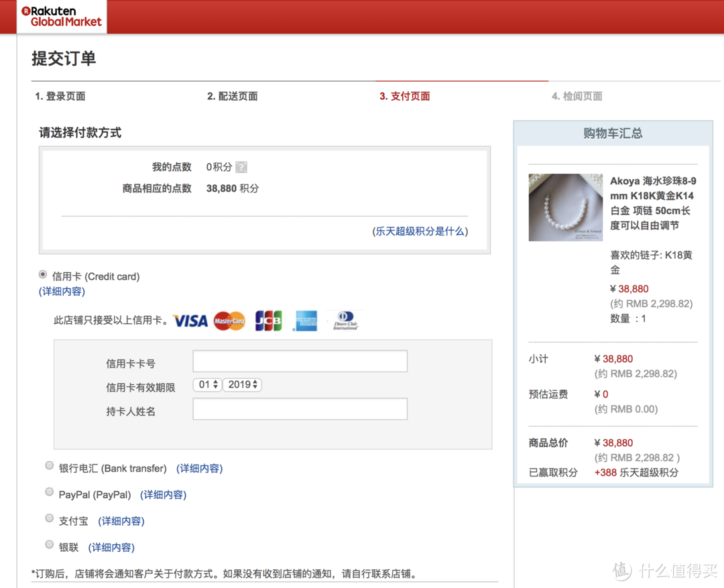Select step 3. 支付页面

tap(405, 96)
